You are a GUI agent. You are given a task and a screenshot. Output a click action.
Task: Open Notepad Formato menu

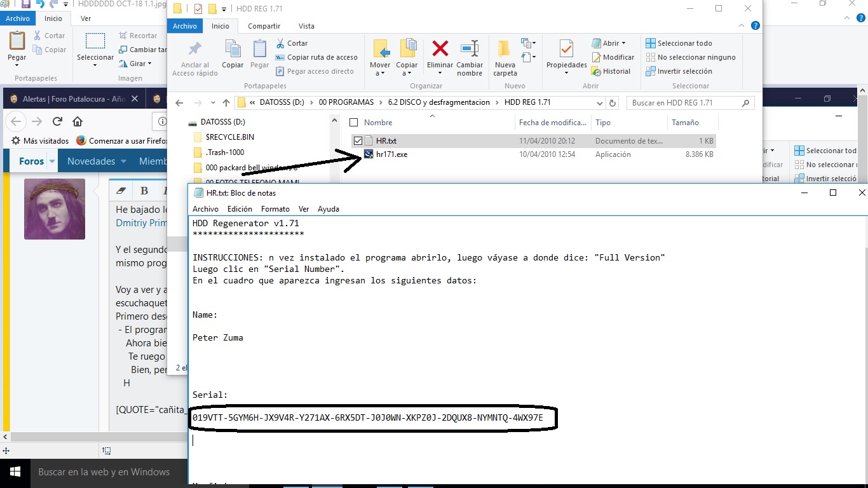click(x=275, y=209)
